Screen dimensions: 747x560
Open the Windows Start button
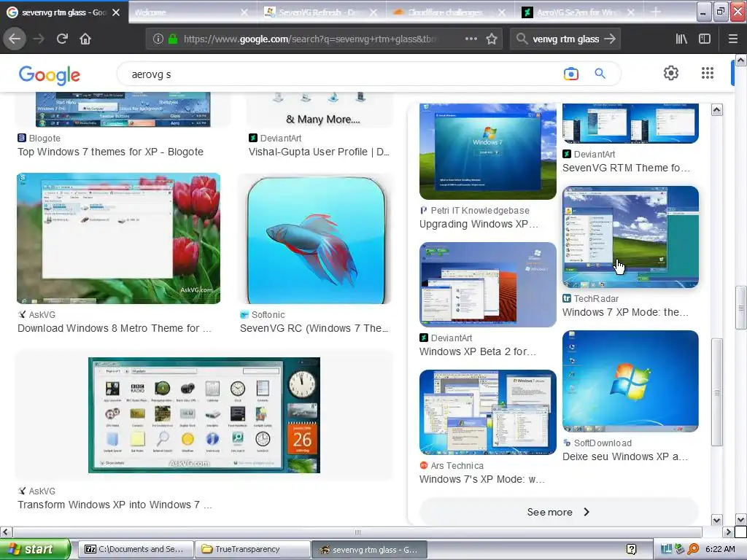click(x=35, y=549)
